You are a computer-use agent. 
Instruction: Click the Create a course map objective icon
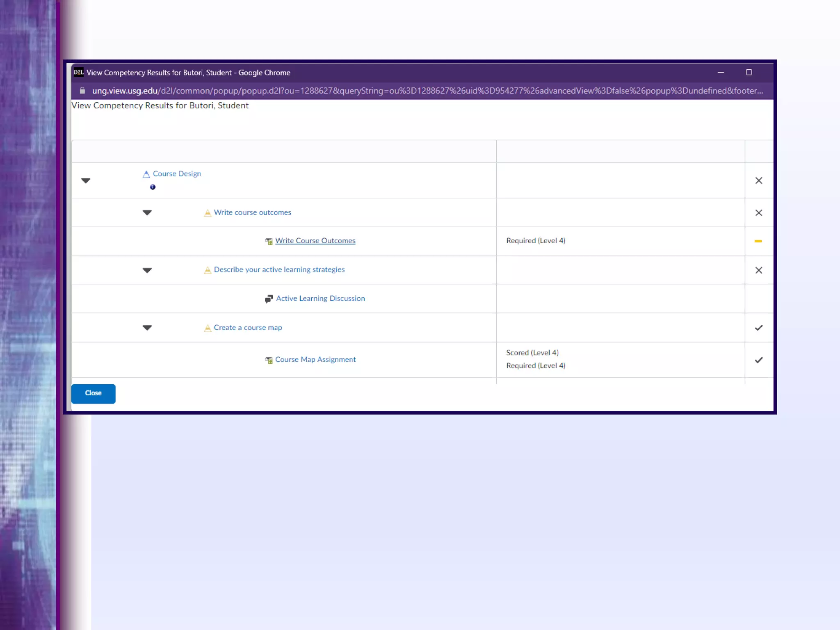point(208,328)
